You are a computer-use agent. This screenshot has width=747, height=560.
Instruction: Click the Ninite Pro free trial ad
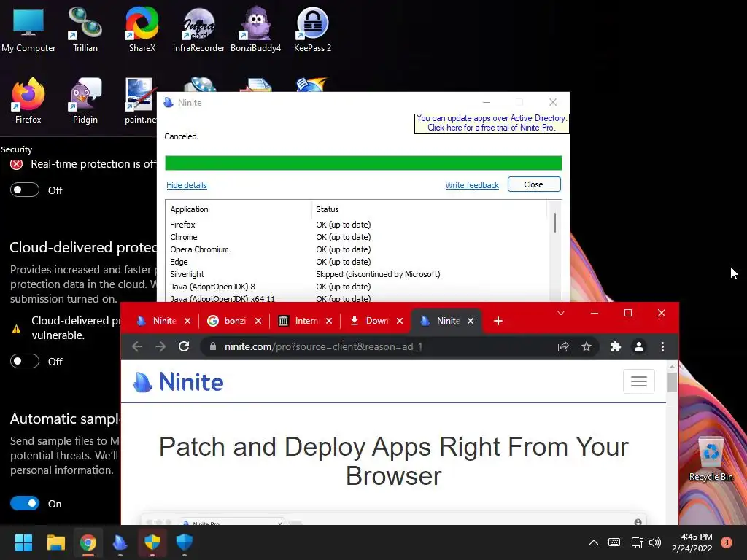click(x=491, y=122)
